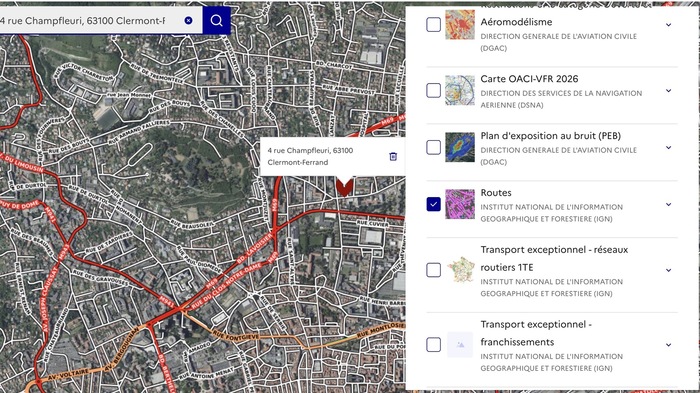
Task: Enable Transport exceptionnel franchissements checkbox
Action: pyautogui.click(x=433, y=344)
